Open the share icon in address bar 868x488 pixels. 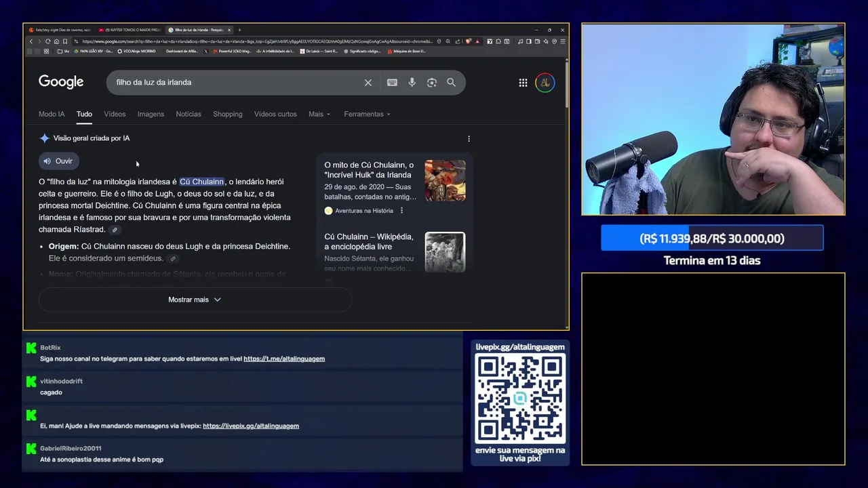pyautogui.click(x=458, y=41)
